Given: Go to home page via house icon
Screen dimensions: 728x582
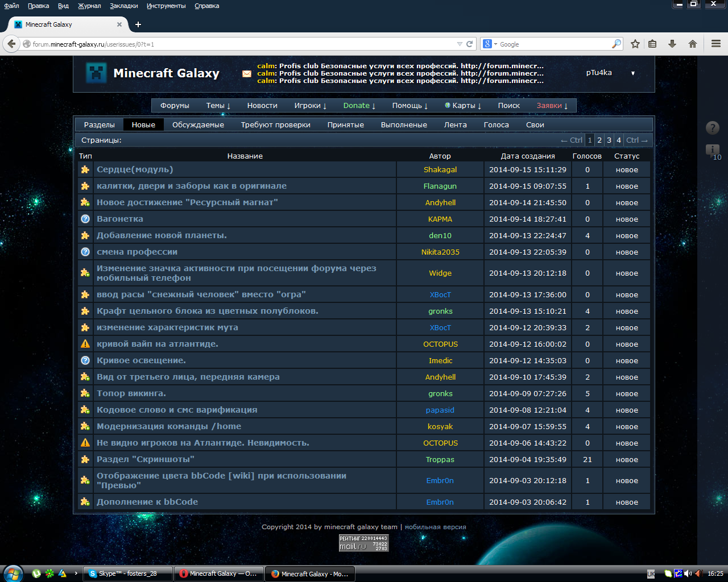Looking at the screenshot, I should 692,44.
